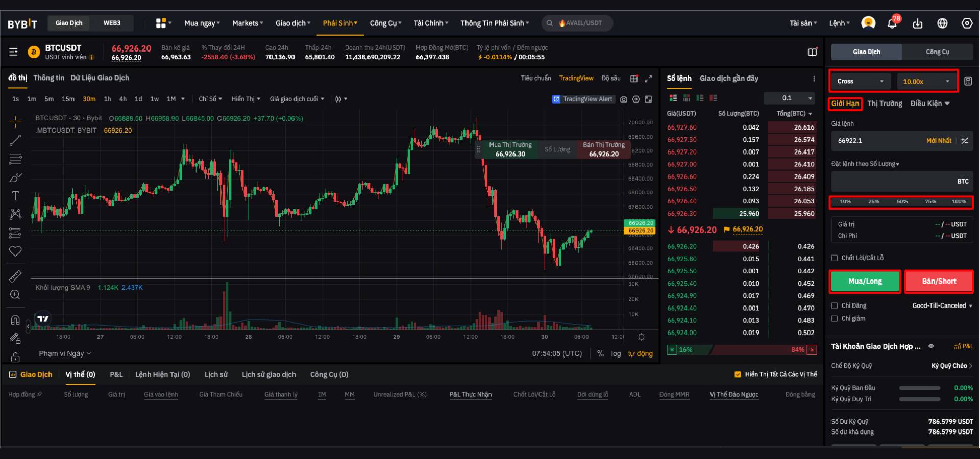This screenshot has width=980, height=459.
Task: Enable Chốt Lời/Cắt Lỗ checkbox
Action: point(835,258)
